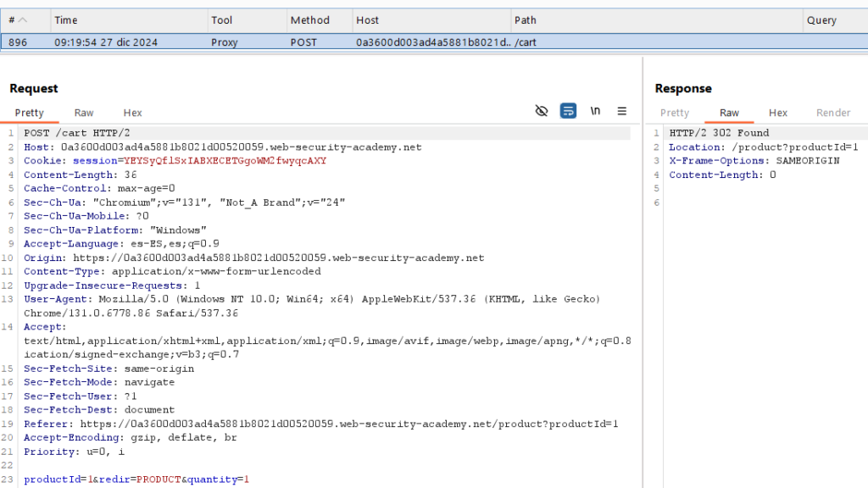Click the Accept-Encoding header line
The height and width of the screenshot is (488, 868).
[x=130, y=437]
